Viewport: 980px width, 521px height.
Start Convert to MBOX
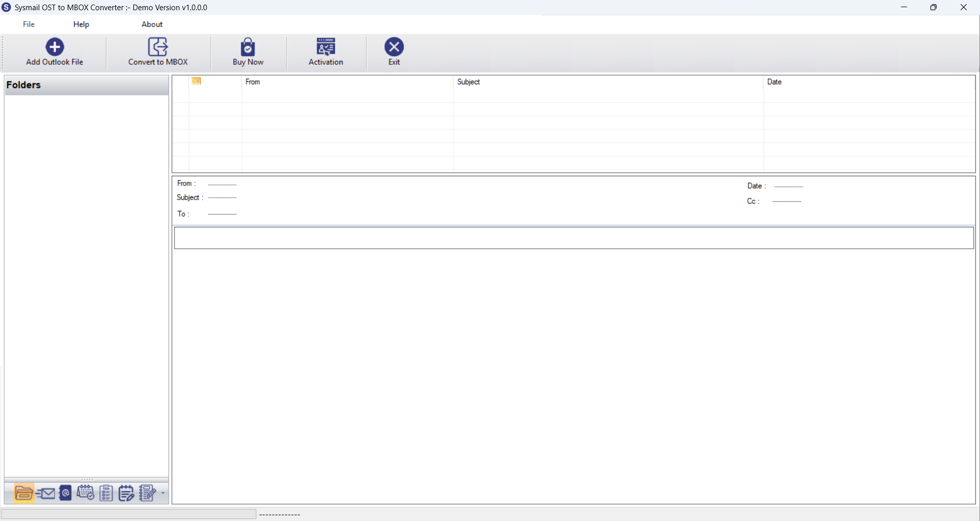(x=158, y=52)
